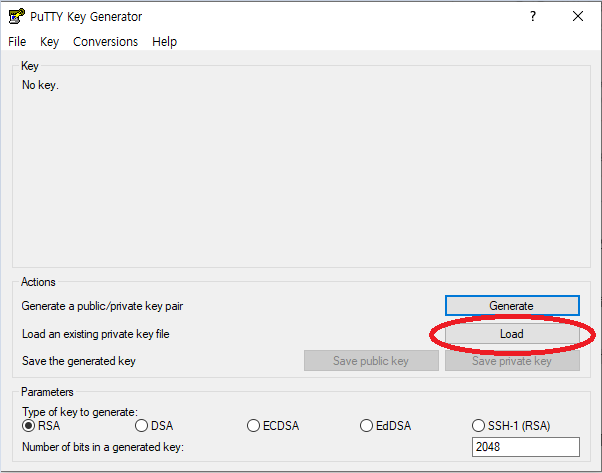Image resolution: width=602 pixels, height=473 pixels.
Task: Select the ECDSA key type
Action: coord(273,425)
